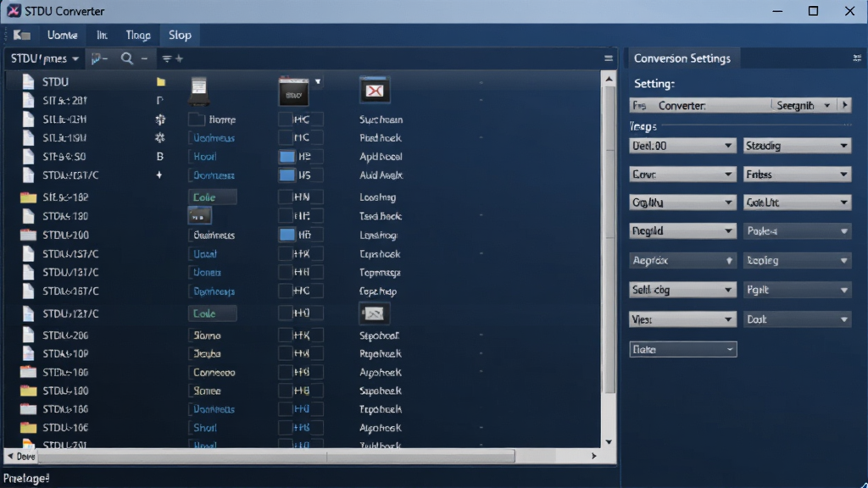Check the HN box in the Looshag row
868x488 pixels.
coord(286,197)
